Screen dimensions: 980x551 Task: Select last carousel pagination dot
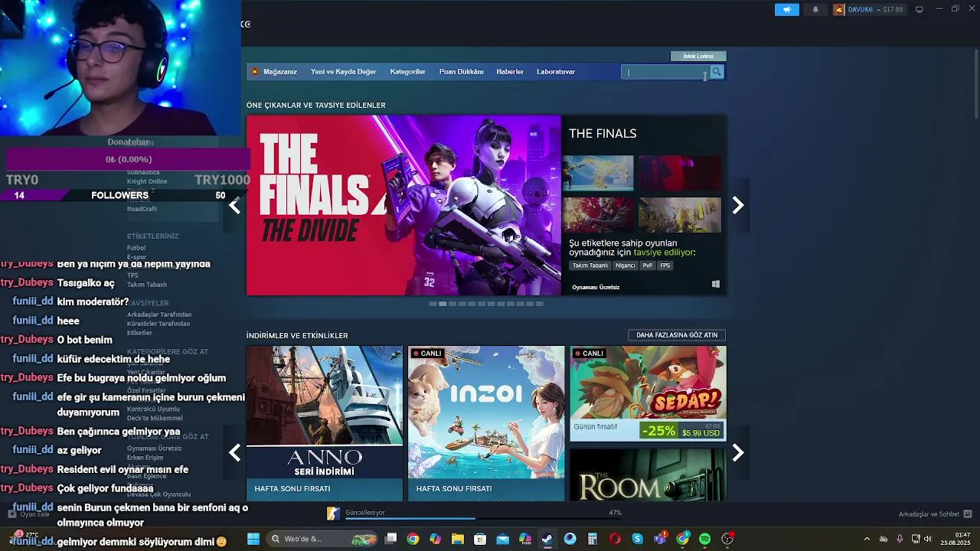[x=539, y=304]
